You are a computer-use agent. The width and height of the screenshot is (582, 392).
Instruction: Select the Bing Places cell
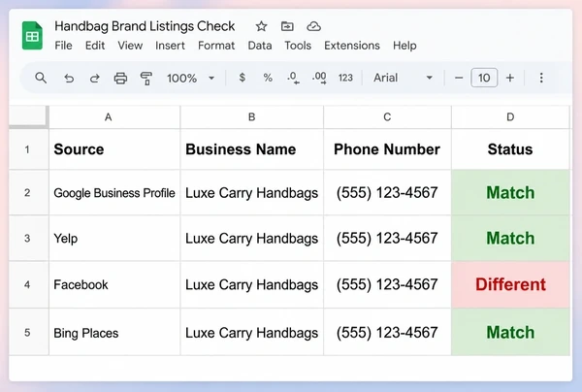114,332
